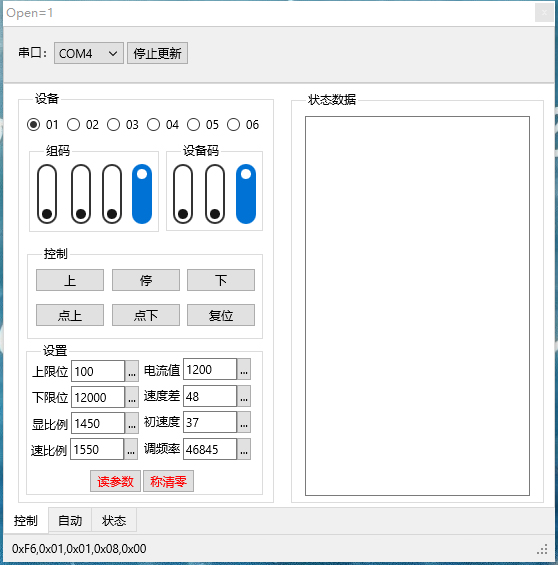
Task: Click the red 读参数 button
Action: [115, 481]
